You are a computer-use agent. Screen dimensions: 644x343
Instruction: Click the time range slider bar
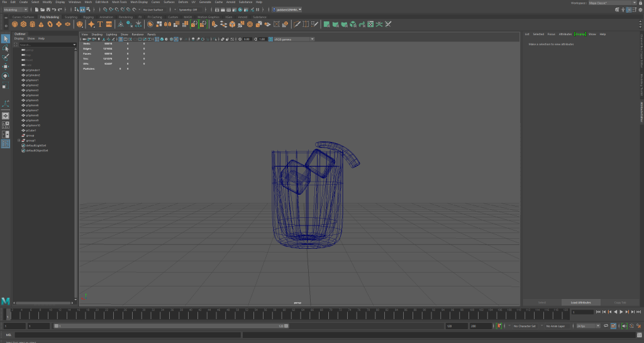pyautogui.click(x=170, y=326)
